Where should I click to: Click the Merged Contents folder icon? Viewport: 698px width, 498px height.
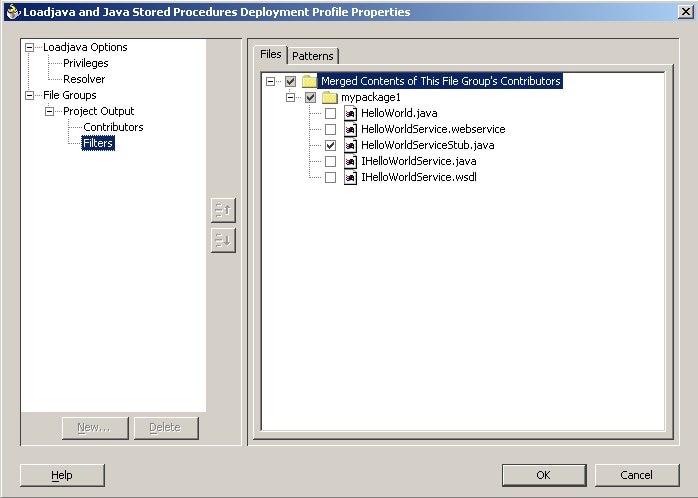click(309, 81)
